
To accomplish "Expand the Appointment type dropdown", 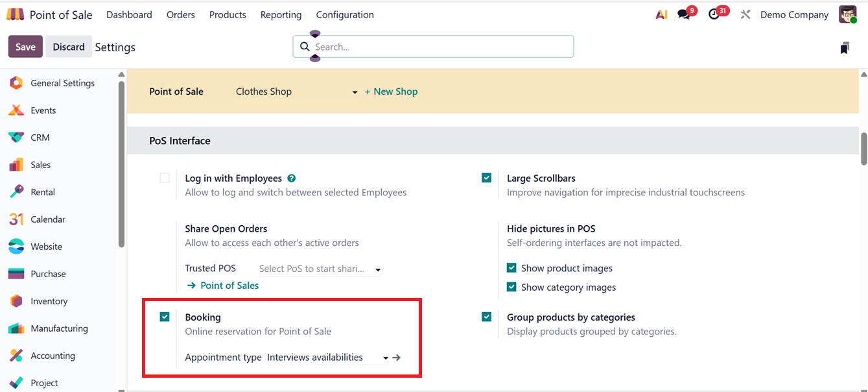I will [386, 358].
